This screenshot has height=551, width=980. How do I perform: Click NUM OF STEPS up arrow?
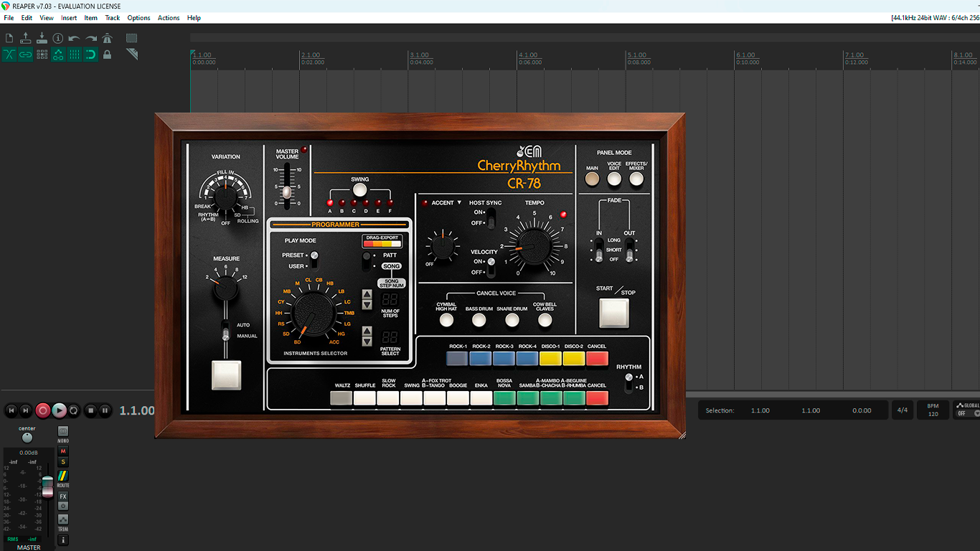367,294
